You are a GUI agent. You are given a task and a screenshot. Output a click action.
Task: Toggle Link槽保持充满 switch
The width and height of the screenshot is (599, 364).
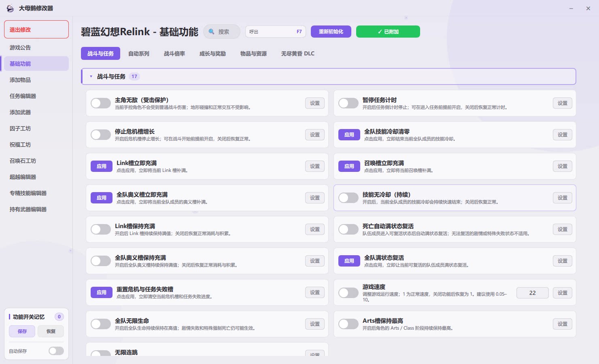[x=101, y=229]
